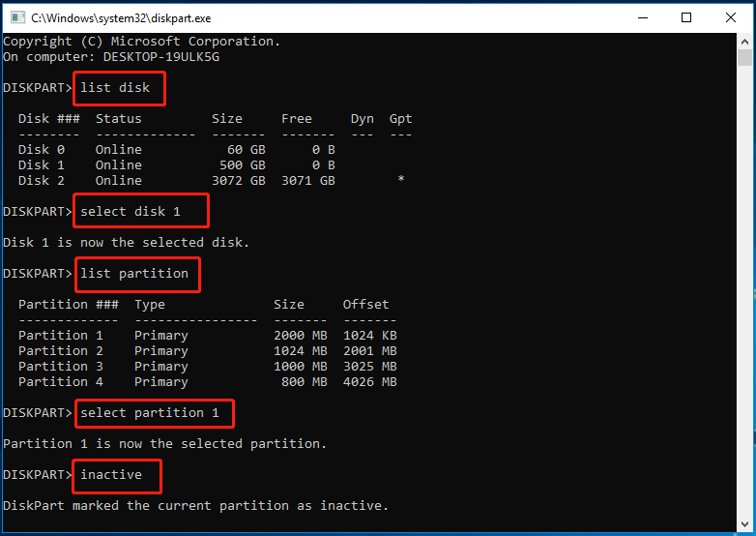Close the diskpart.exe window

(731, 17)
